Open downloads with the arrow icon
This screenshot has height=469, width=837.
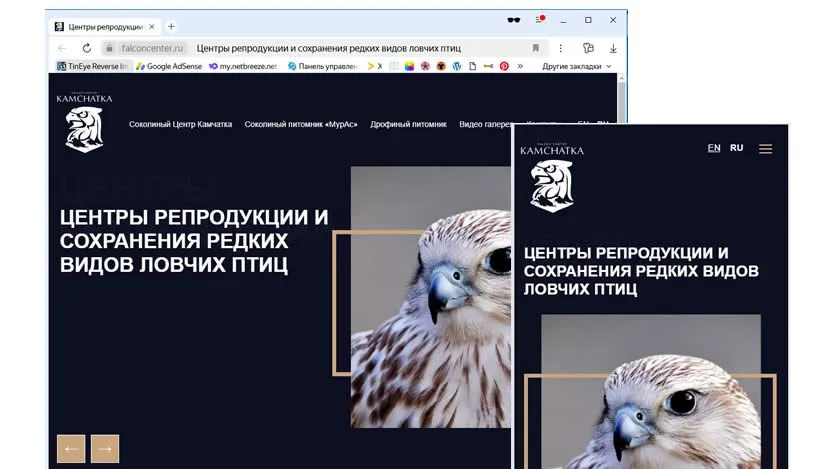[x=613, y=48]
